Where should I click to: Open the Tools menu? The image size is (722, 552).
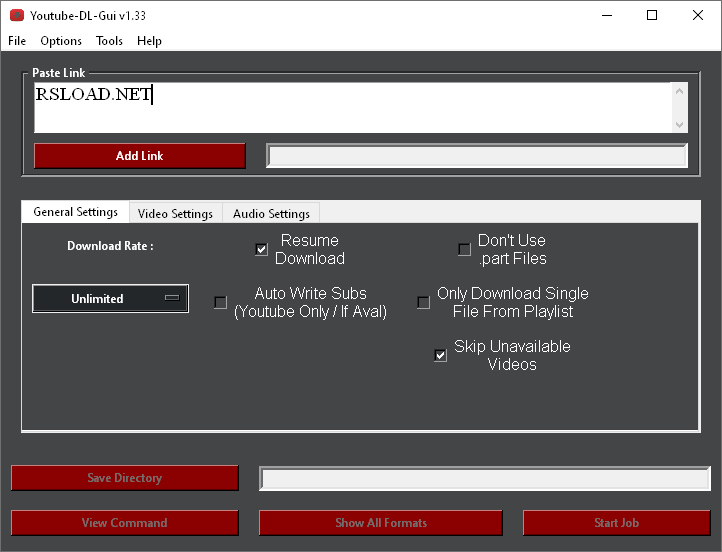point(109,41)
